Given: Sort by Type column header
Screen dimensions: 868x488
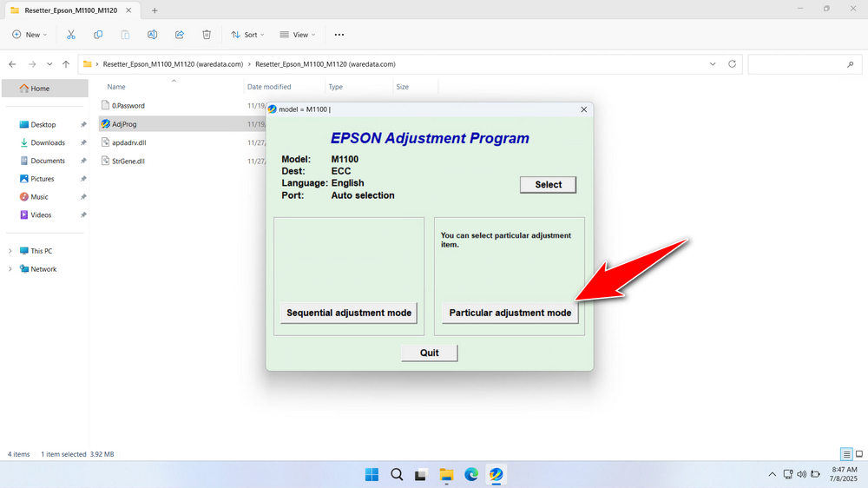Looking at the screenshot, I should [335, 87].
